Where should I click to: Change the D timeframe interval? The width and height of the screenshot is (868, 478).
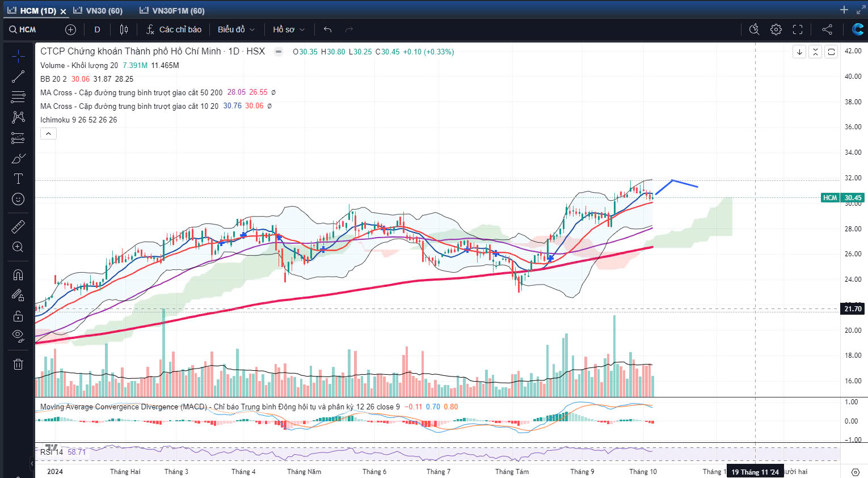[x=97, y=29]
